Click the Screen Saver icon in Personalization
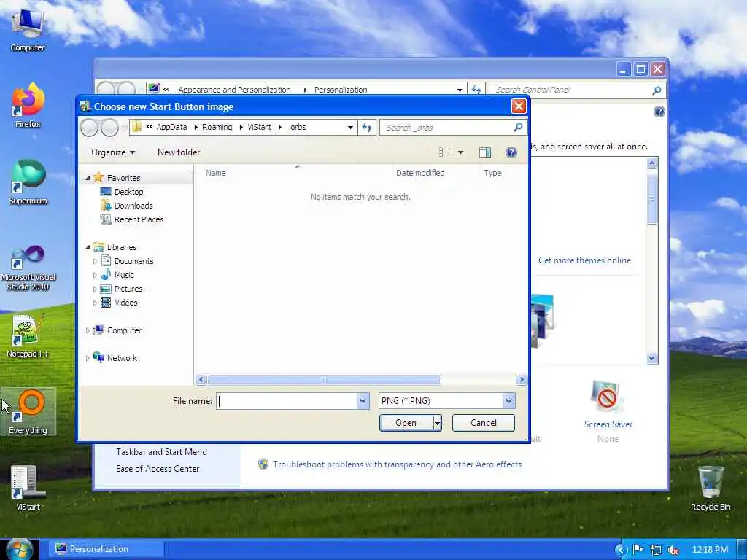The width and height of the screenshot is (747, 560). click(x=608, y=397)
